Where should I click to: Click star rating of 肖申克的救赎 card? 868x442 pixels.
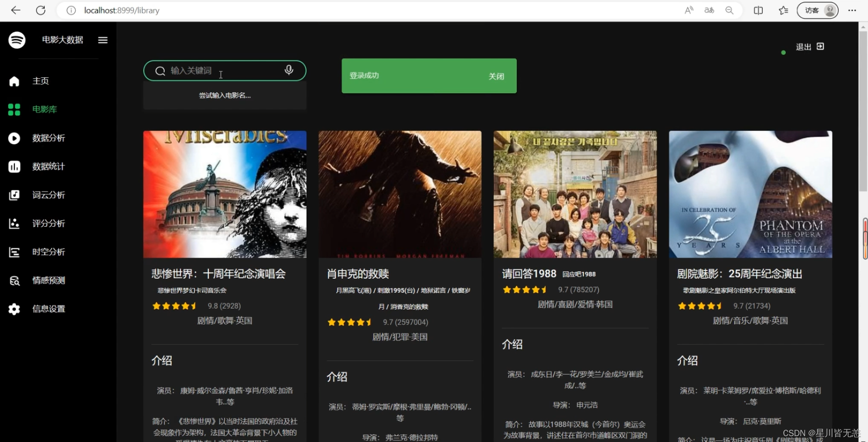(x=349, y=322)
